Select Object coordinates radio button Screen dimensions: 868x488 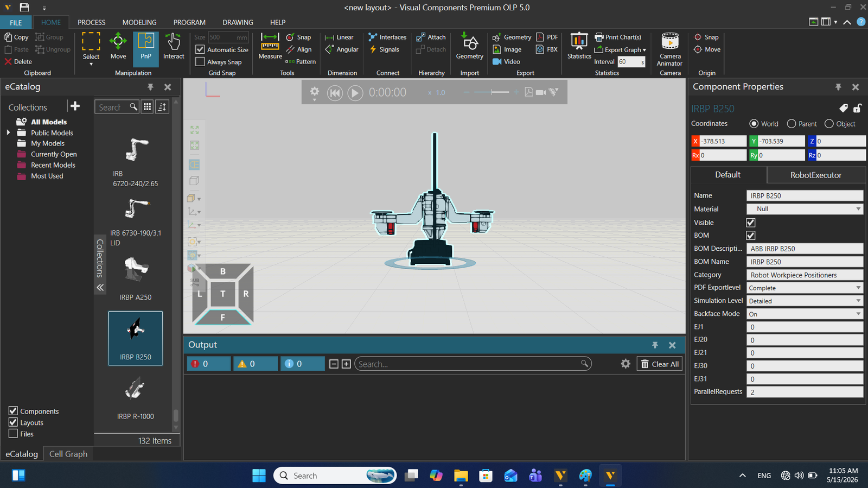click(829, 124)
